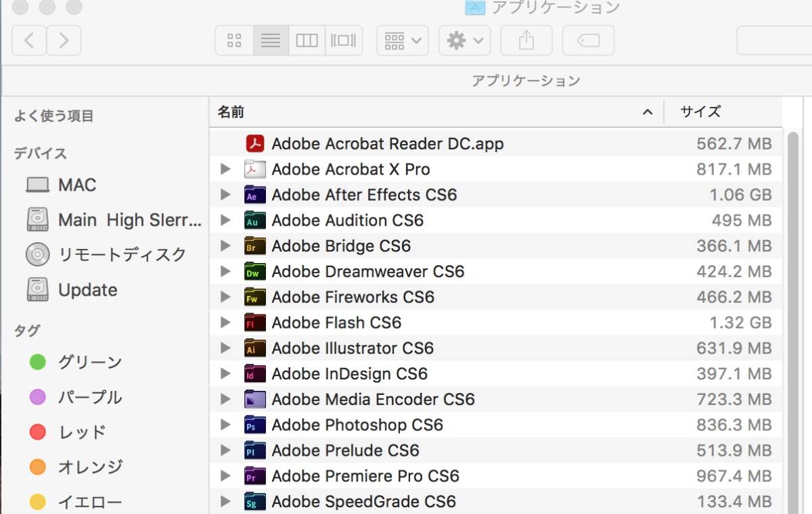The image size is (812, 514).
Task: Click the Prelude CS6 folder icon
Action: (254, 450)
